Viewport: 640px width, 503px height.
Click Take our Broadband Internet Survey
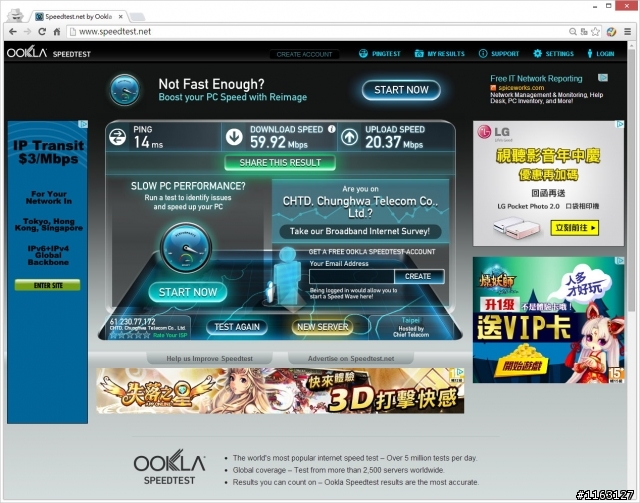[x=360, y=231]
